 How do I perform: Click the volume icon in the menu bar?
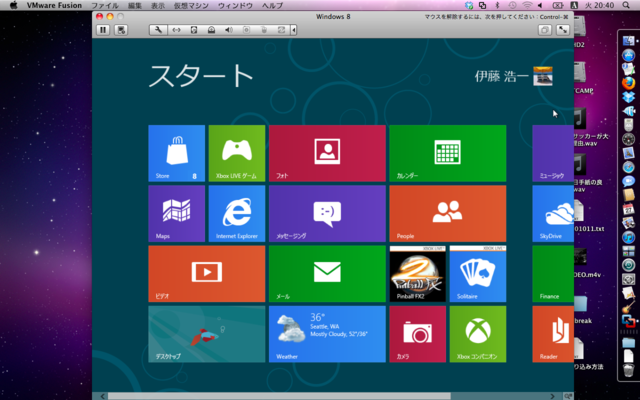(x=540, y=5)
